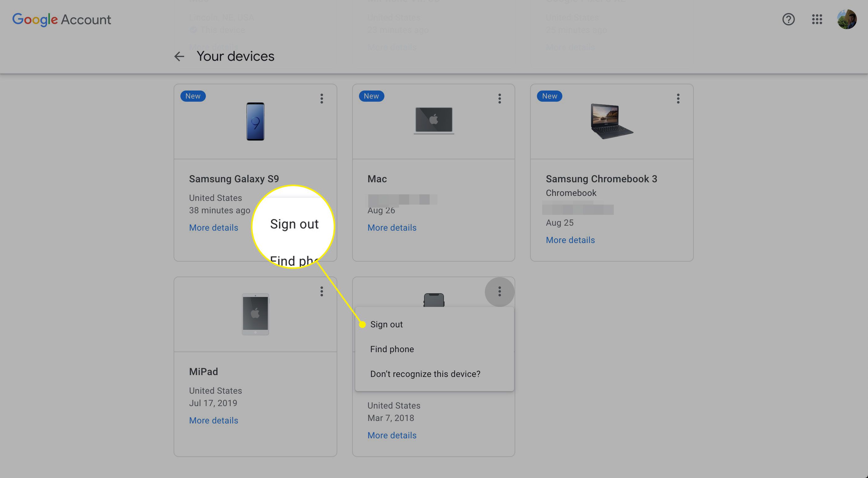Expand three-dot menu on Samsung Galaxy S9
The image size is (868, 478).
pyautogui.click(x=321, y=98)
